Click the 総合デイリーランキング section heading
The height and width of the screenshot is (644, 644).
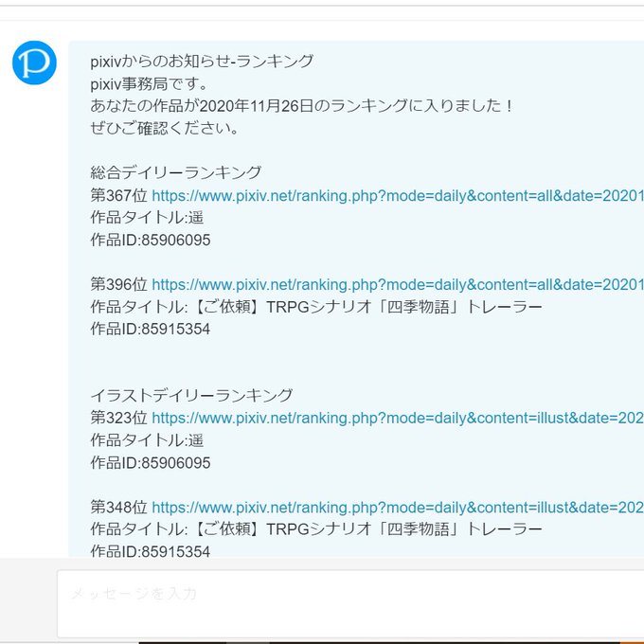click(x=176, y=173)
